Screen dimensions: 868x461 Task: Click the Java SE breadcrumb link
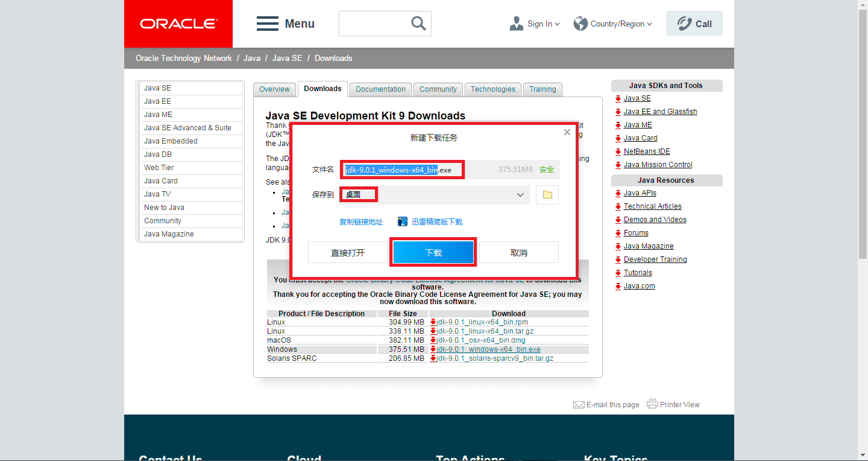(287, 58)
